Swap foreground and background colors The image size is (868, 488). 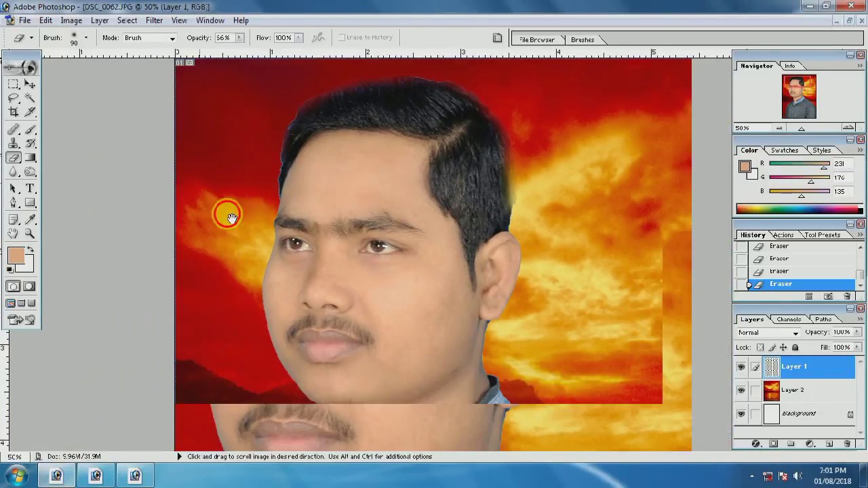(30, 250)
